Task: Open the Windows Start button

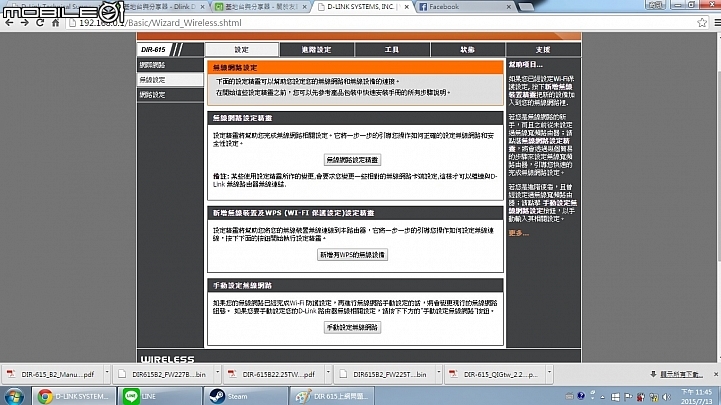Action: tap(14, 396)
